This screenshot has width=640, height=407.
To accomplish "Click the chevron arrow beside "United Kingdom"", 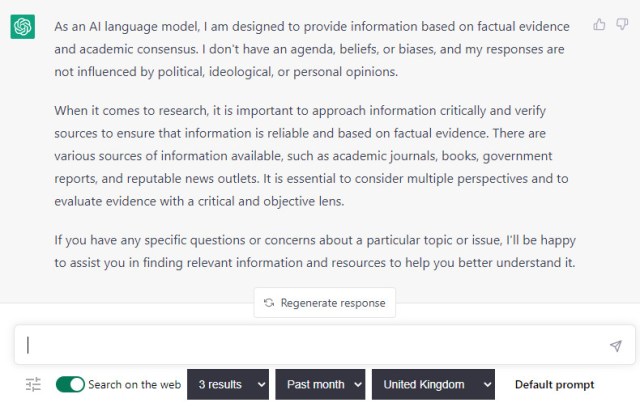I will pyautogui.click(x=487, y=385).
